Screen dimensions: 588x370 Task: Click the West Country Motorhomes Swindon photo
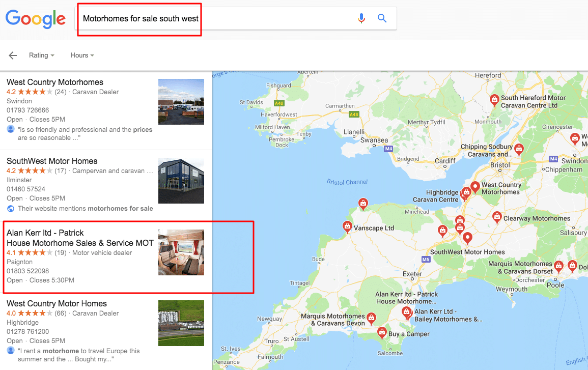coord(181,102)
